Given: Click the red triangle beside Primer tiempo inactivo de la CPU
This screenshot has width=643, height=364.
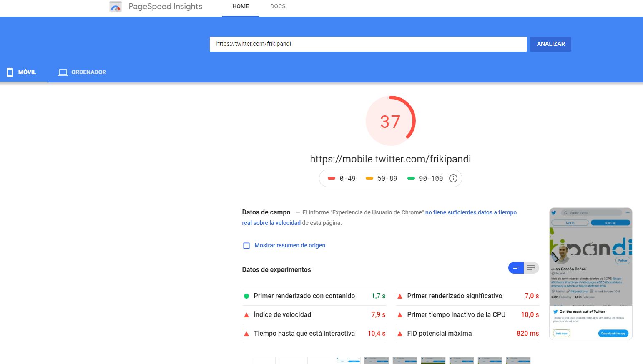Looking at the screenshot, I should coord(400,315).
